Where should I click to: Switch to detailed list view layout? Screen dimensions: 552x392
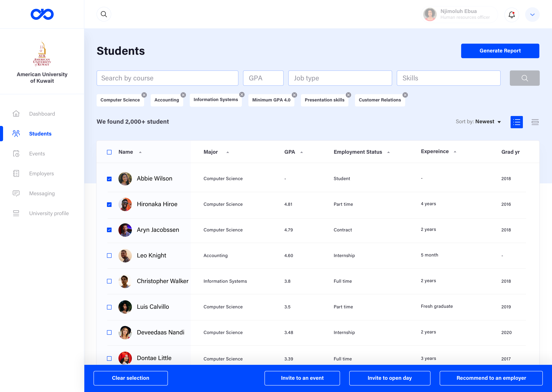[x=517, y=122]
